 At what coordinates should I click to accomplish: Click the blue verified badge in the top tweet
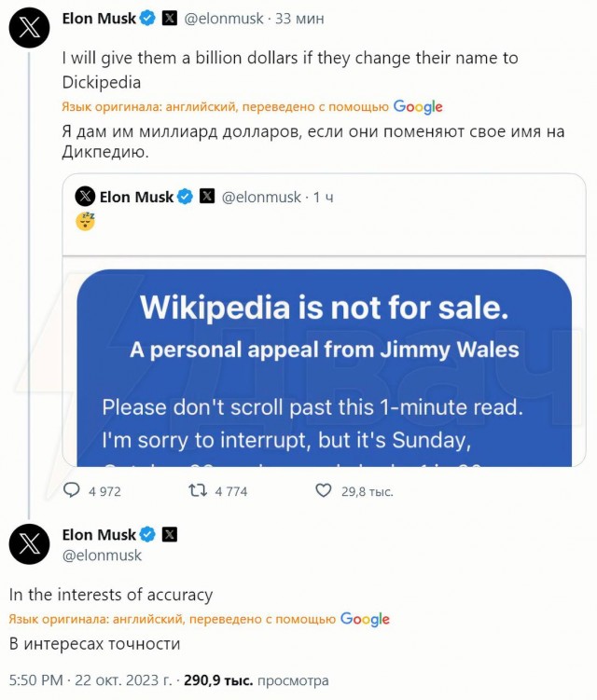click(x=147, y=17)
